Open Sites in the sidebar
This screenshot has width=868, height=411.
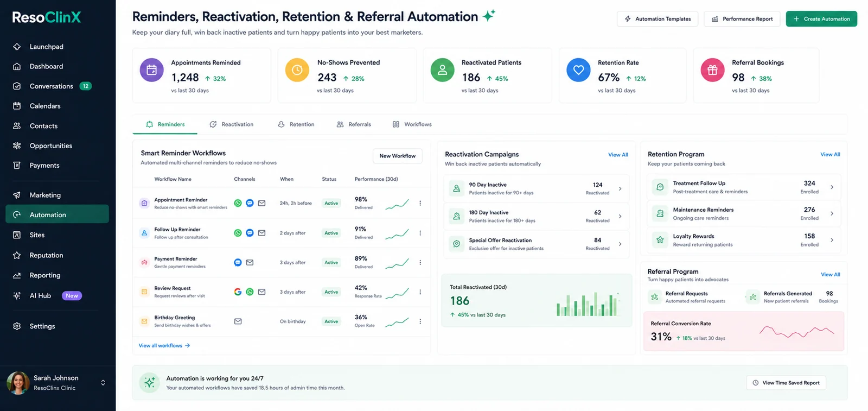tap(57, 235)
